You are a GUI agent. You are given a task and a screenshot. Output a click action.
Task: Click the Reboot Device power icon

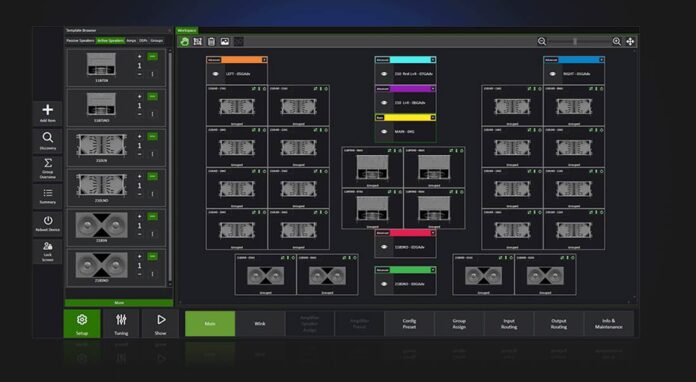click(48, 221)
